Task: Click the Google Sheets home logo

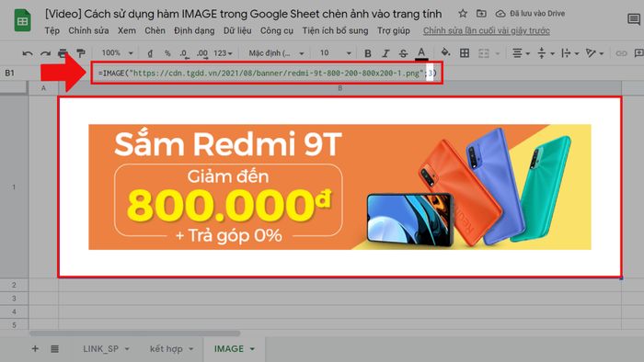Action: (23, 20)
